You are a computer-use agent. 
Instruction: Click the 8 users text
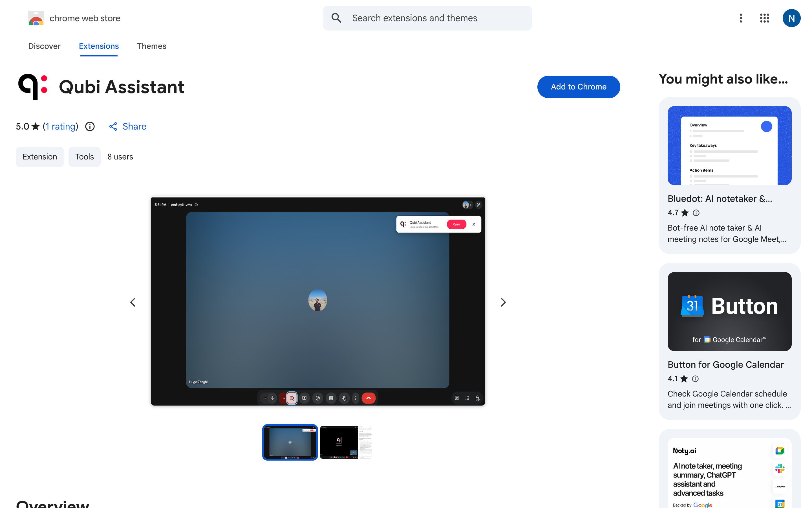120,157
